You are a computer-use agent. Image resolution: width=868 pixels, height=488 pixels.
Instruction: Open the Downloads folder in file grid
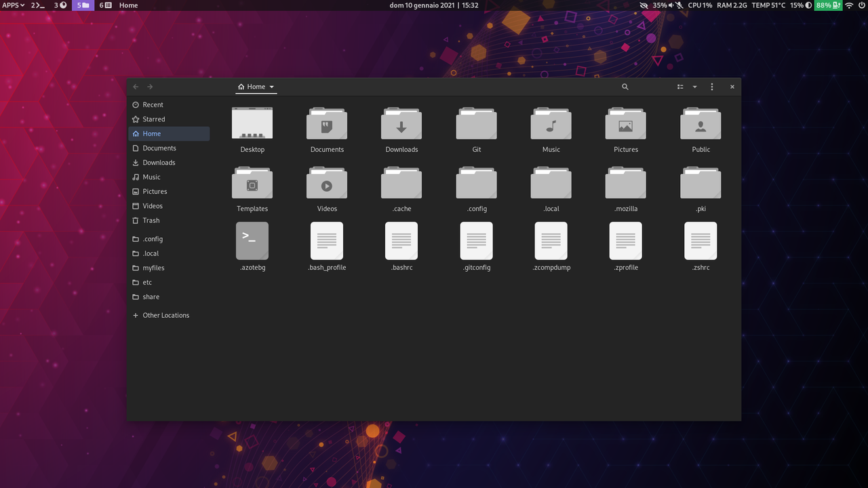pos(401,123)
